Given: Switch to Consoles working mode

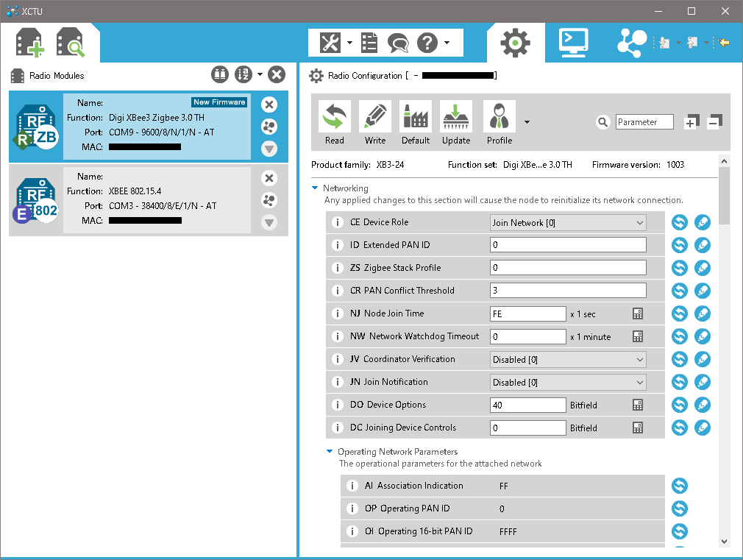Looking at the screenshot, I should tap(573, 43).
